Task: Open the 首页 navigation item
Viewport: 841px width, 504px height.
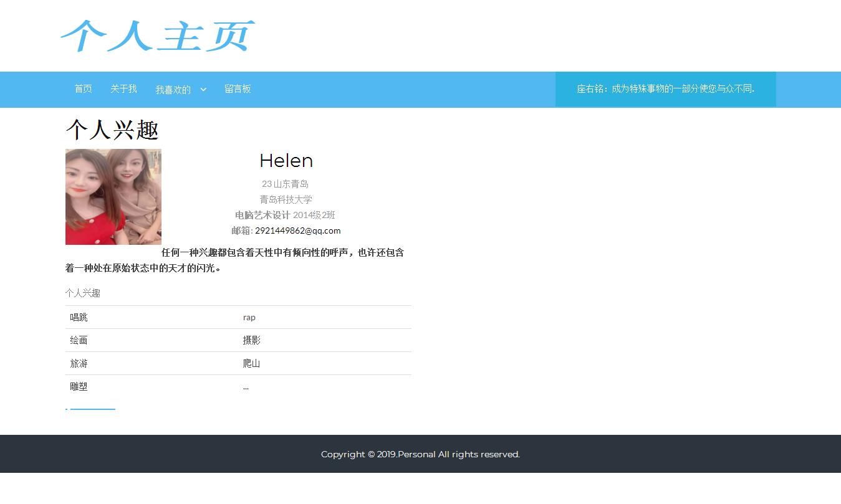Action: tap(84, 89)
